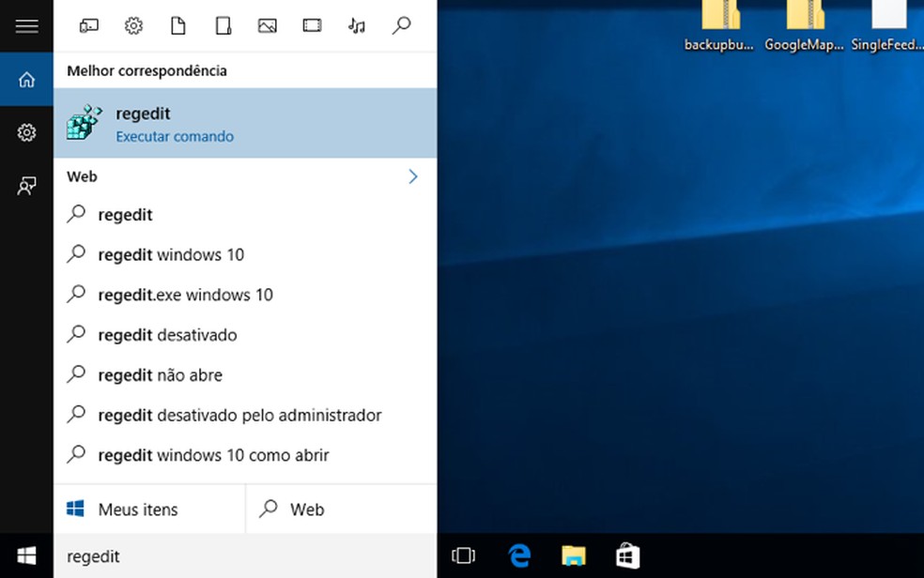Filter results by Apps icon
Screen dimensions: 924x578
pos(89,26)
